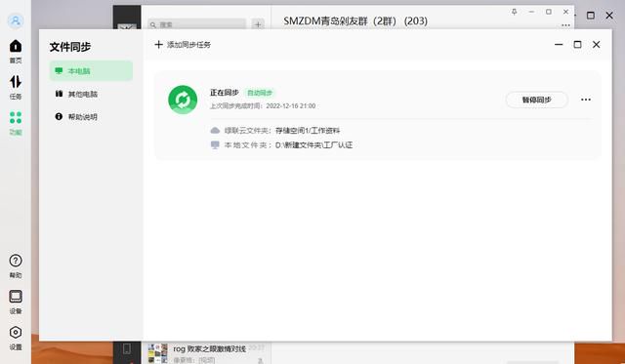This screenshot has width=625, height=364.
Task: Select 本电脑 tab in file sync
Action: coord(91,71)
